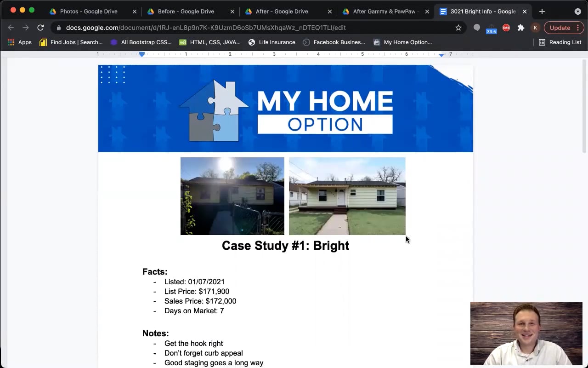Click the browser forward arrow
This screenshot has width=588, height=368.
(x=26, y=28)
